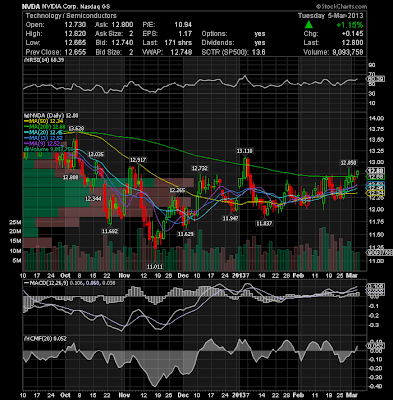This screenshot has width=393, height=400.
Task: Click the 11.837 low price label
Action: (x=264, y=223)
